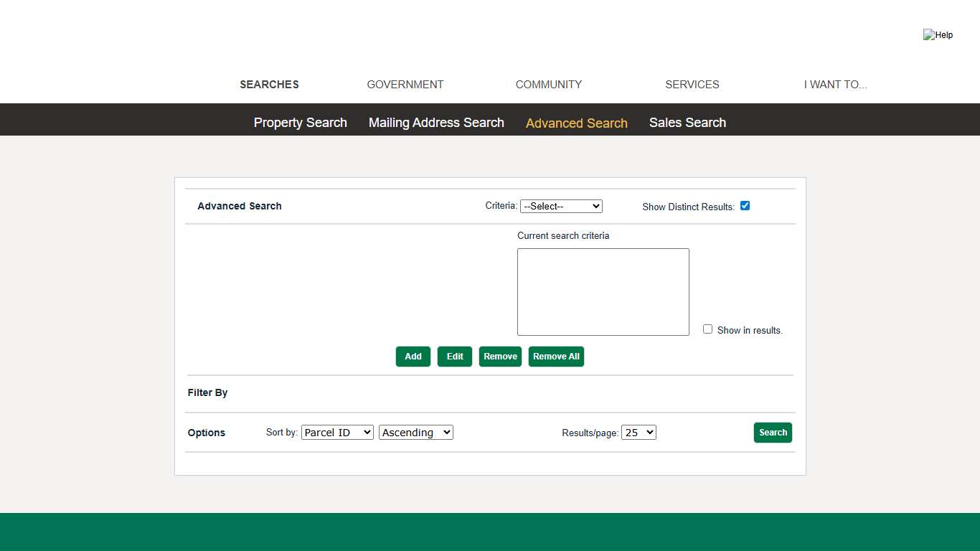
Task: Open the GOVERNMENT menu
Action: [x=405, y=84]
